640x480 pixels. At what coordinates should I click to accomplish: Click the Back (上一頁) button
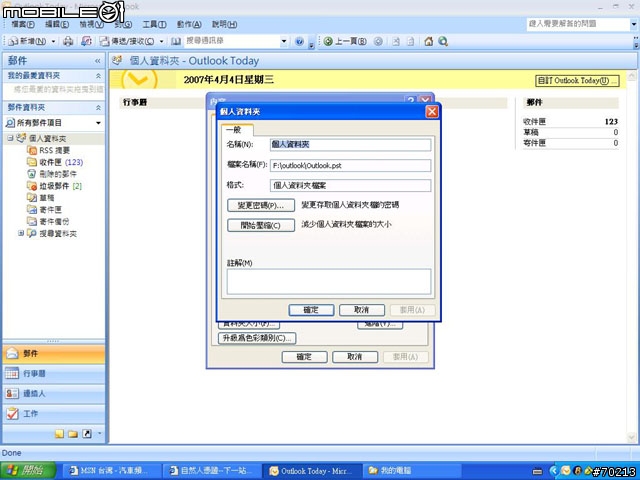tap(345, 41)
